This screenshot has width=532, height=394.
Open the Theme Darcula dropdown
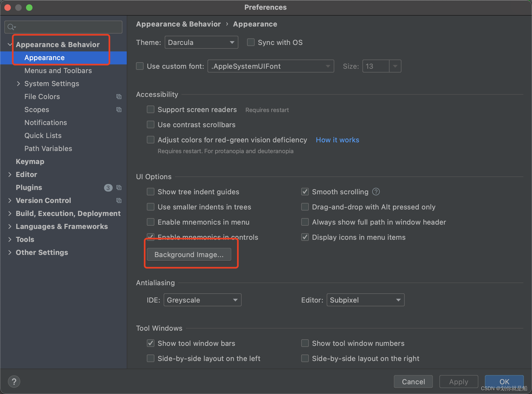(201, 42)
